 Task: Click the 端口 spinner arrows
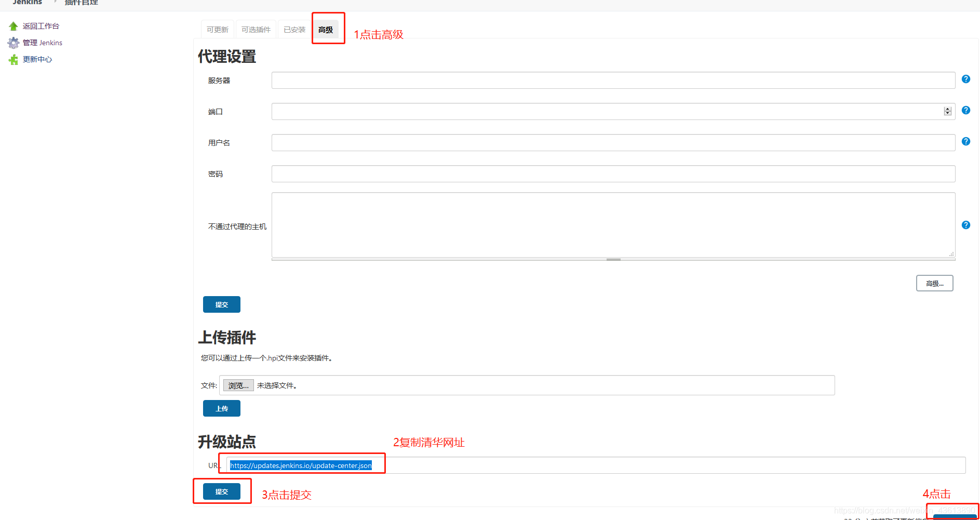(x=948, y=111)
